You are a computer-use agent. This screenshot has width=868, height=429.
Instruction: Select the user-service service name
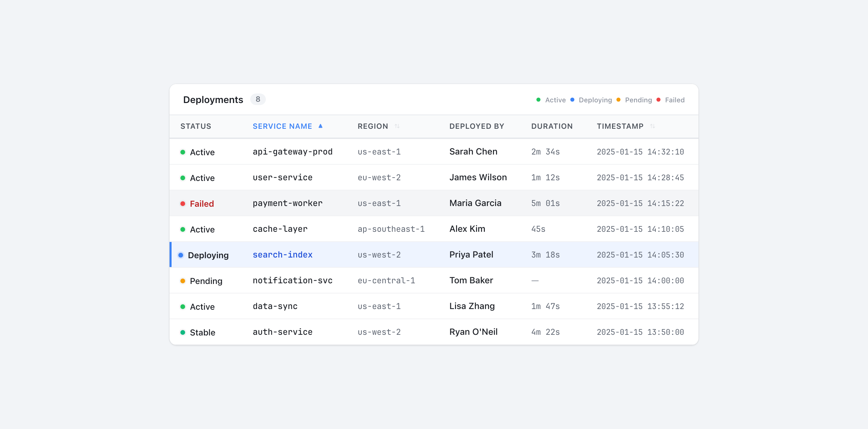(x=282, y=178)
